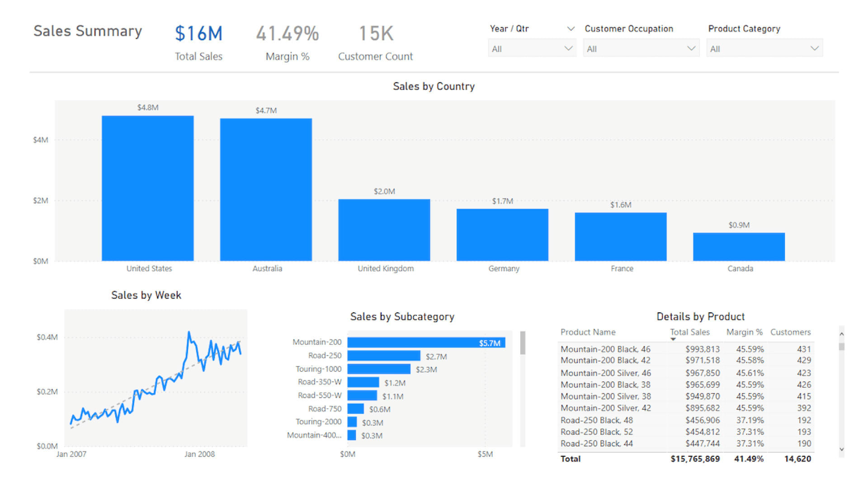Sort by Product Name column header

click(588, 332)
